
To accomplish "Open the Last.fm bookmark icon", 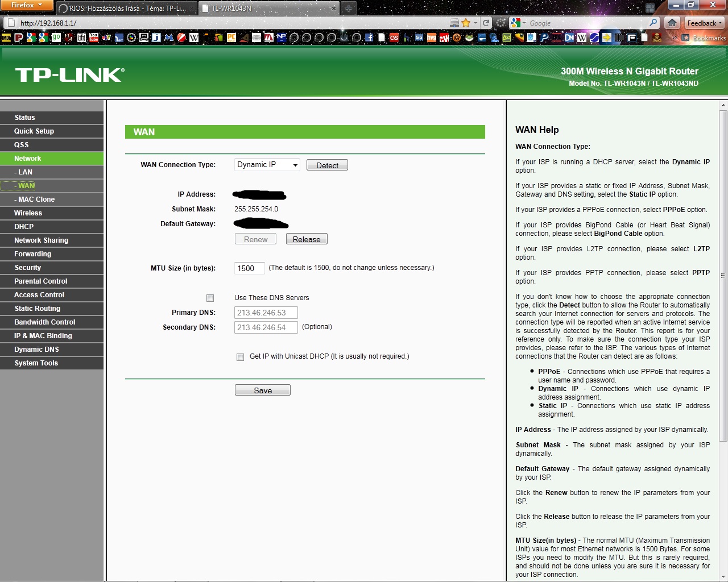I will (394, 38).
